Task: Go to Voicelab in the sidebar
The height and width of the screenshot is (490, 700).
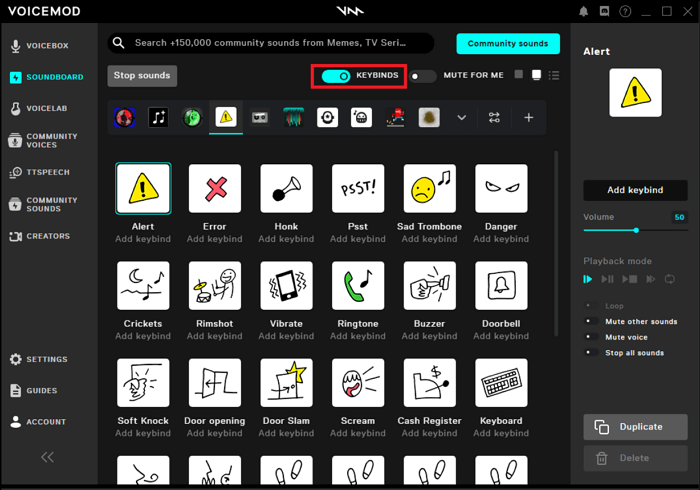Action: click(48, 108)
